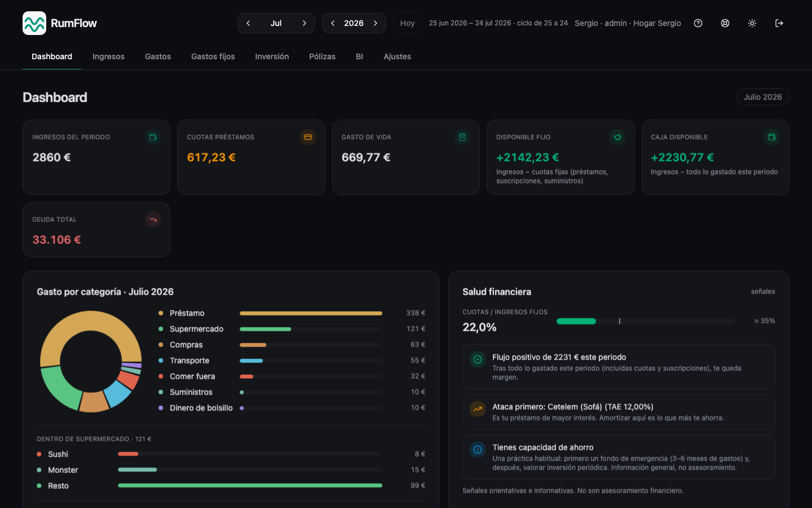Click the logout icon

coord(779,23)
